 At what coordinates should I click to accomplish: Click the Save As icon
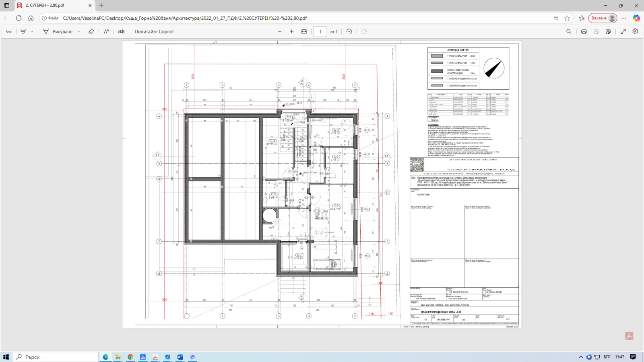pos(608,31)
